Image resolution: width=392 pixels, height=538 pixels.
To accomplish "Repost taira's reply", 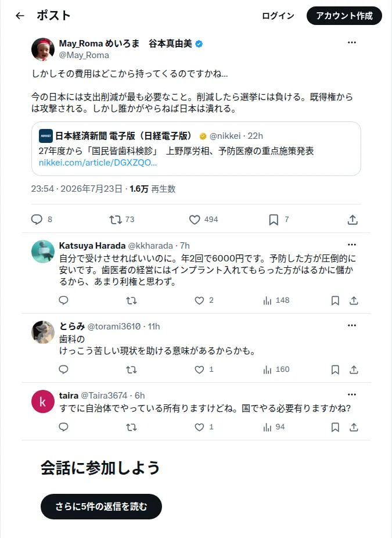I will coord(131,427).
